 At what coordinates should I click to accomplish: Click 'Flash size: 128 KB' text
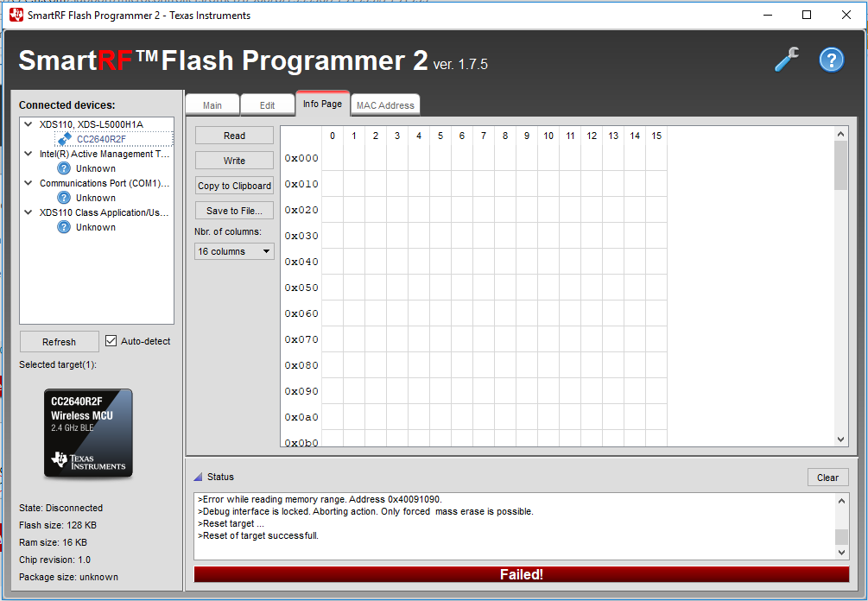coord(58,525)
